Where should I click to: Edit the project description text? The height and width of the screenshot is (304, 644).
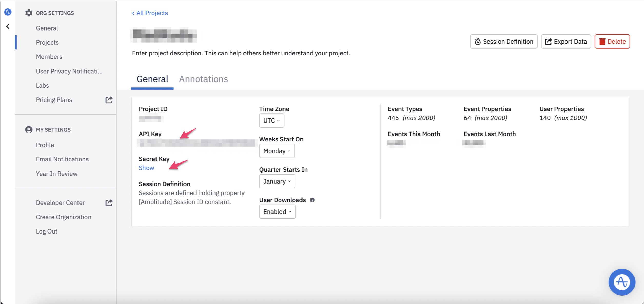pos(241,53)
